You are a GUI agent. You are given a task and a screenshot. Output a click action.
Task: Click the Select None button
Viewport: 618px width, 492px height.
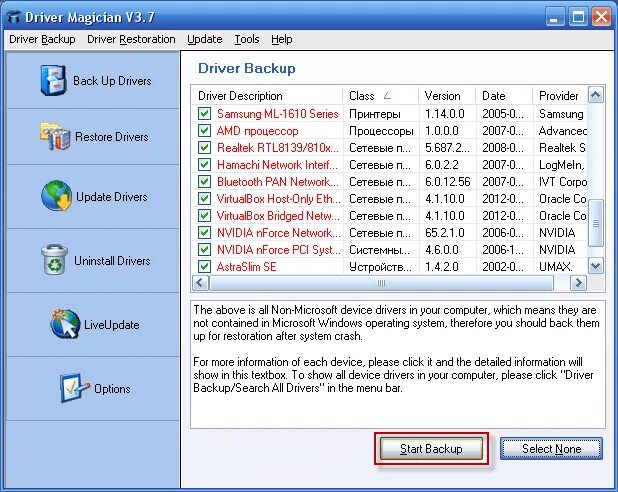coord(551,449)
